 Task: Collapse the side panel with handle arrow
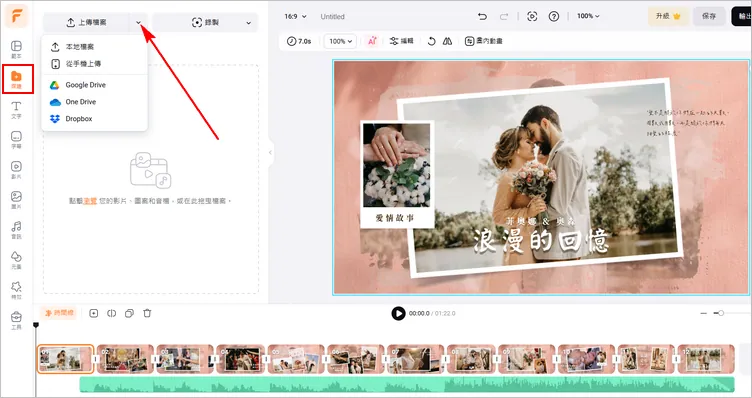270,152
